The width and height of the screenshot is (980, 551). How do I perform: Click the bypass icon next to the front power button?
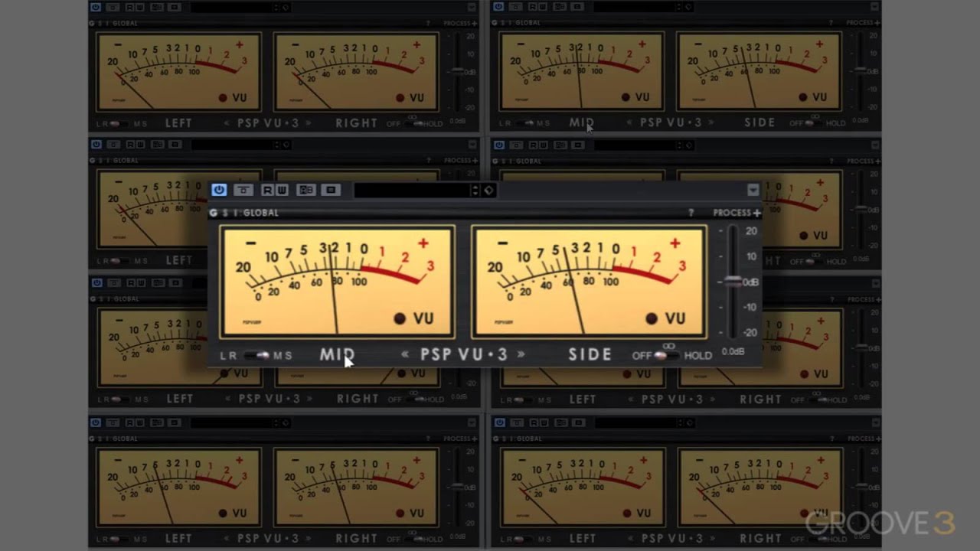click(x=243, y=190)
